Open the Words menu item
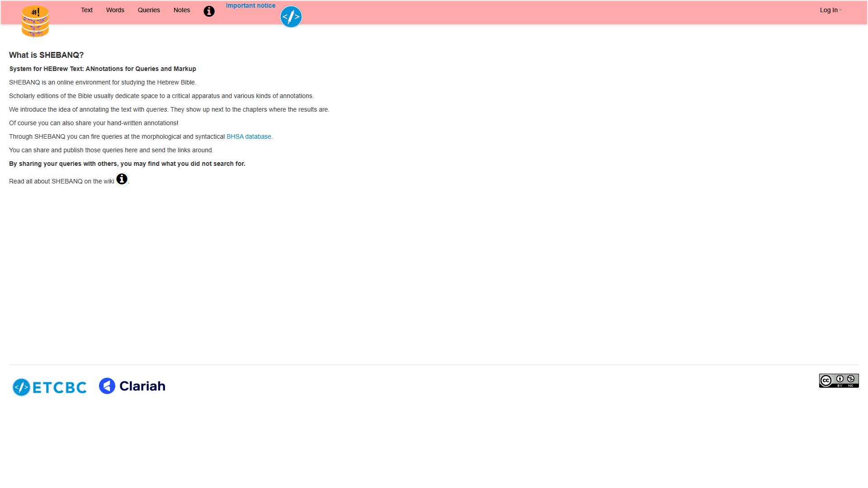Viewport: 868px width, 488px height. (x=115, y=10)
